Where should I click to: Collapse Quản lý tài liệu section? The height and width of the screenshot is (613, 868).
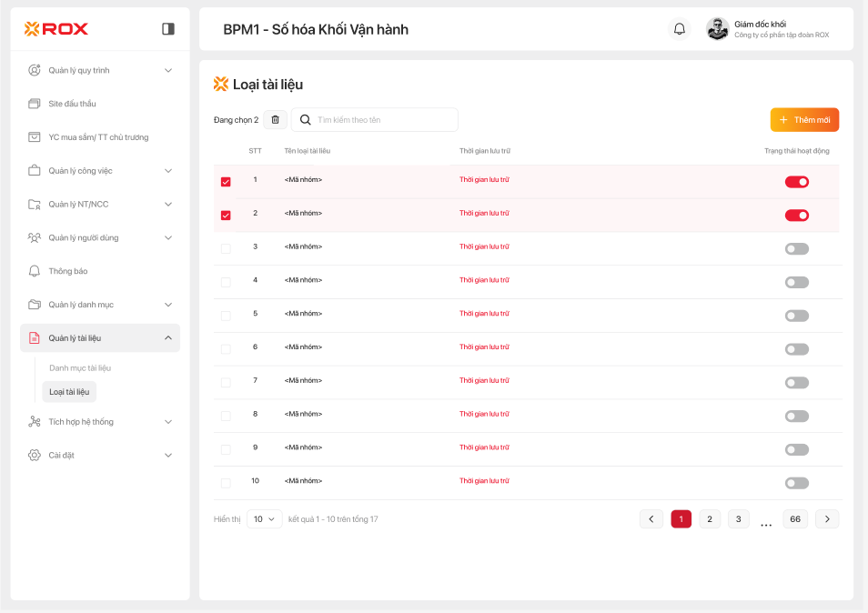tap(168, 338)
